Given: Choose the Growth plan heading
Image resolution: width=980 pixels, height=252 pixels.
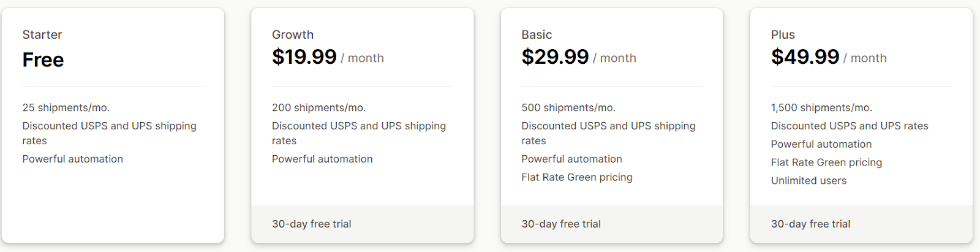Looking at the screenshot, I should pyautogui.click(x=293, y=35).
